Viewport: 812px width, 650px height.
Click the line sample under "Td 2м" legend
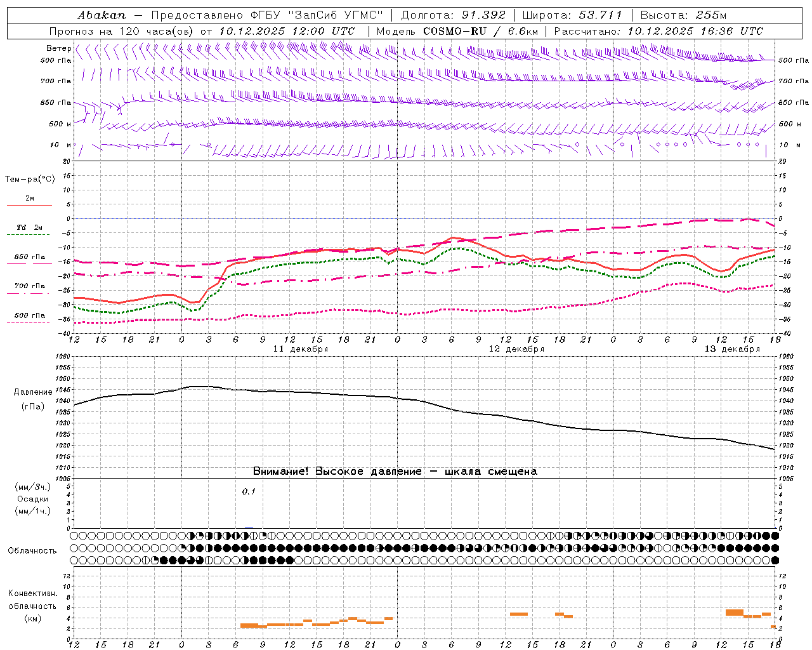pos(29,235)
